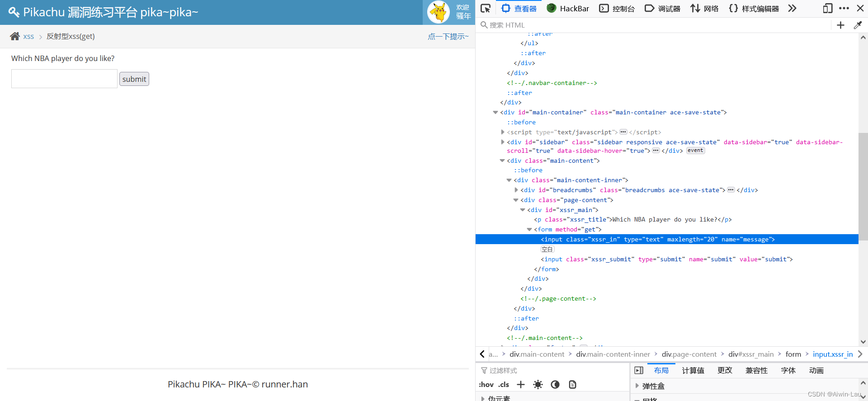This screenshot has width=868, height=401.
Task: Switch to the Console (控制台) tab
Action: [x=617, y=9]
